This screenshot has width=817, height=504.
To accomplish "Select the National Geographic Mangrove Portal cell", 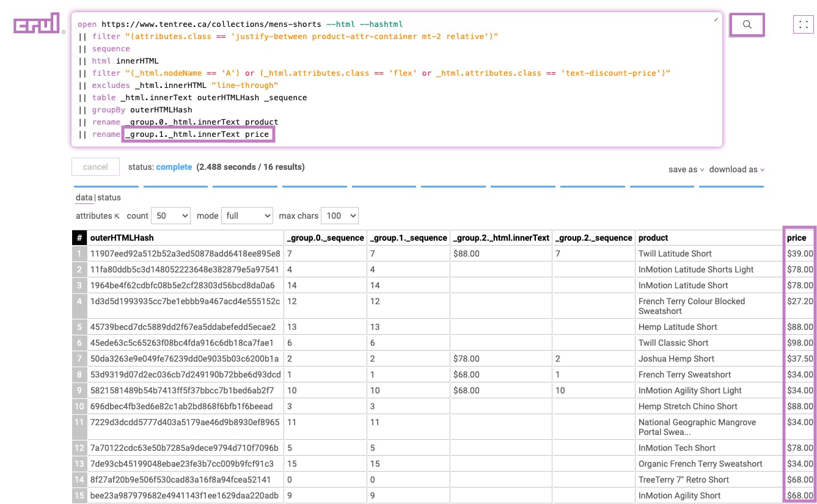I will tap(709, 427).
